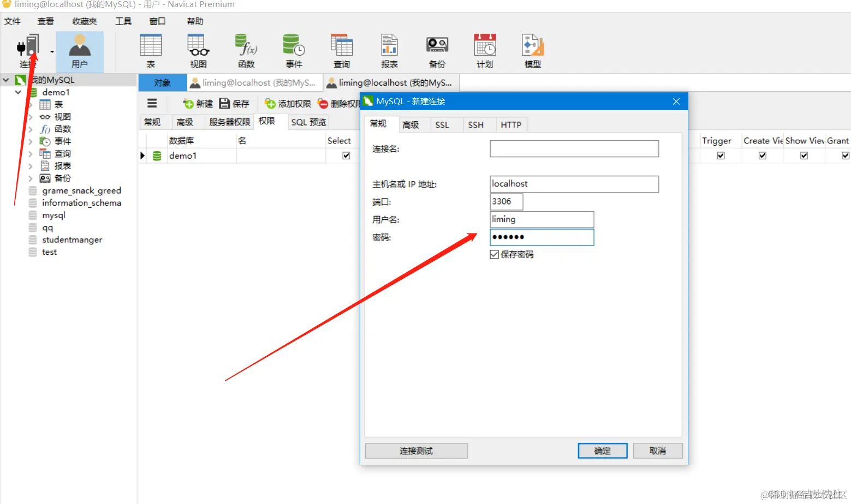
Task: Toggle the Grant privilege checkbox
Action: point(846,155)
